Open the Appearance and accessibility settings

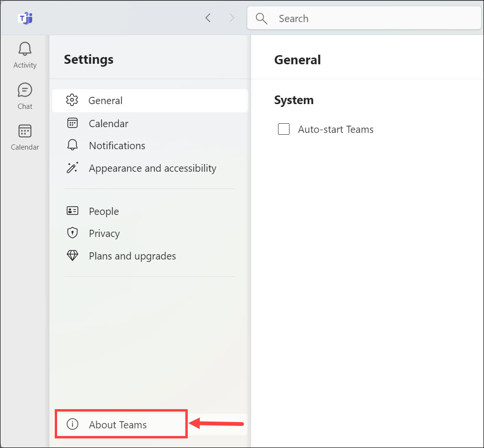(152, 168)
